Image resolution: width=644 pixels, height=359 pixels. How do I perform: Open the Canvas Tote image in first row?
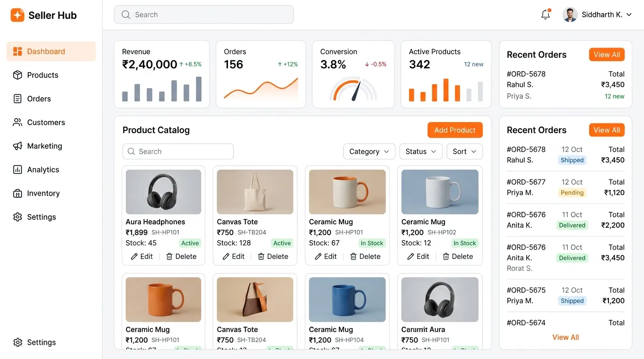(255, 192)
